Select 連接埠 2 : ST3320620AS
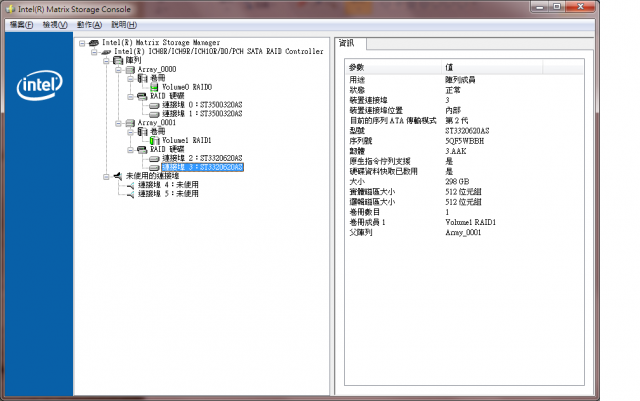Viewport: 640px width, 401px height. pos(202,158)
